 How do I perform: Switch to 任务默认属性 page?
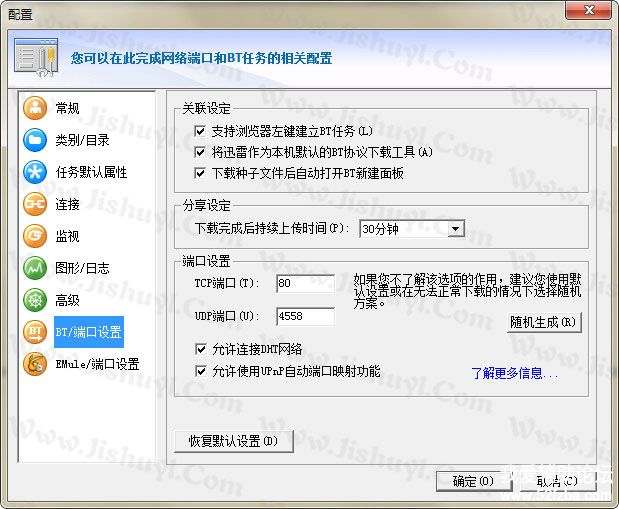tap(91, 172)
